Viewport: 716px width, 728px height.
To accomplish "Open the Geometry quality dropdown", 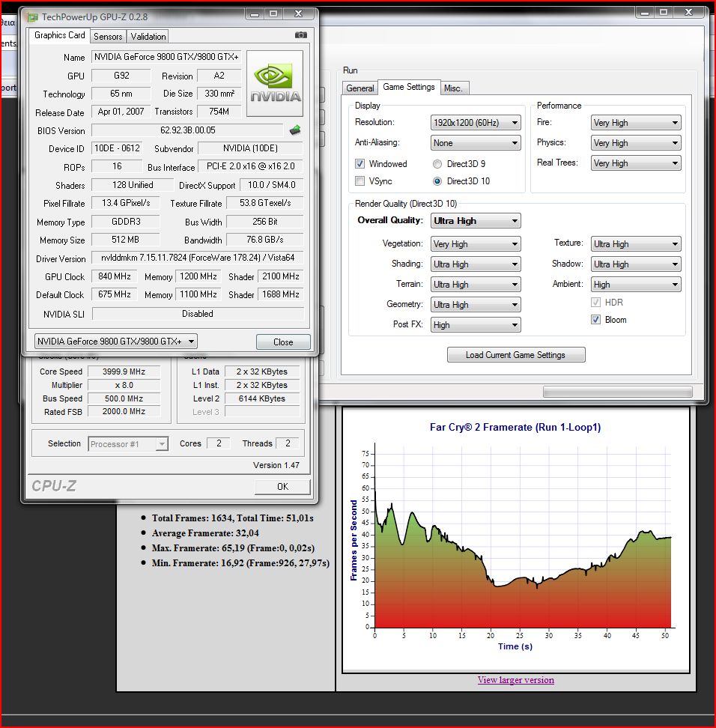I will pyautogui.click(x=476, y=305).
